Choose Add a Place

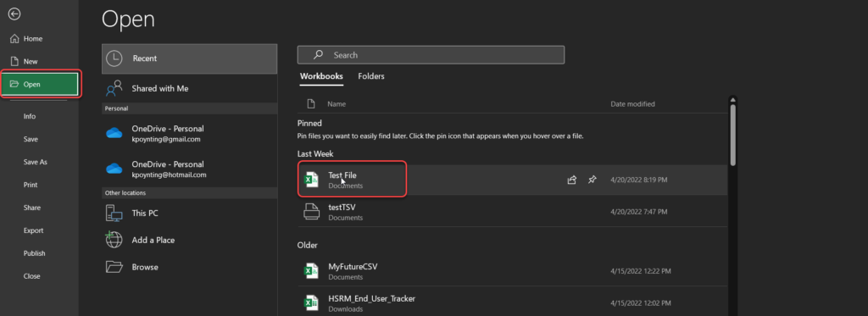click(189, 241)
